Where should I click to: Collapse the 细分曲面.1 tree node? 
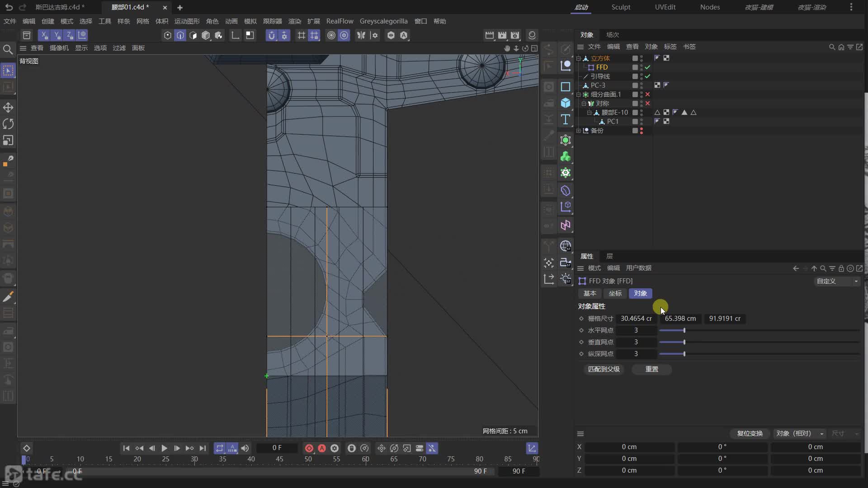[x=578, y=94]
